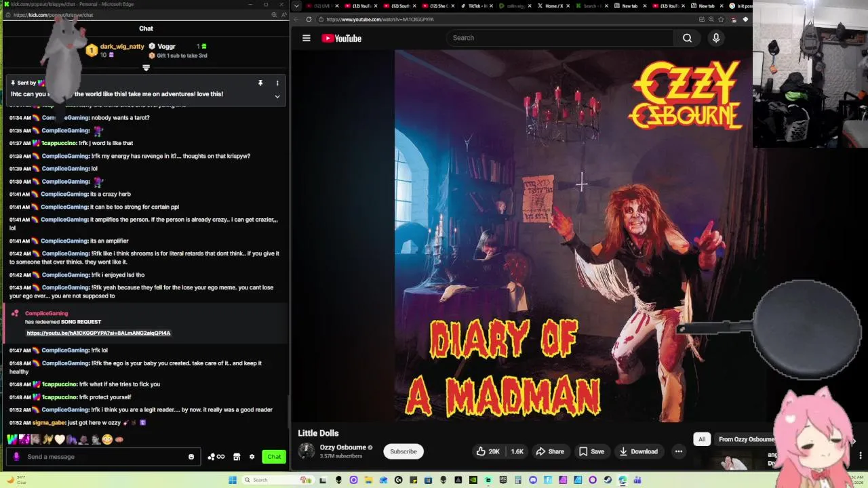Image resolution: width=868 pixels, height=488 pixels.
Task: Open Ozzy Osbourne channel name link
Action: coord(343,447)
